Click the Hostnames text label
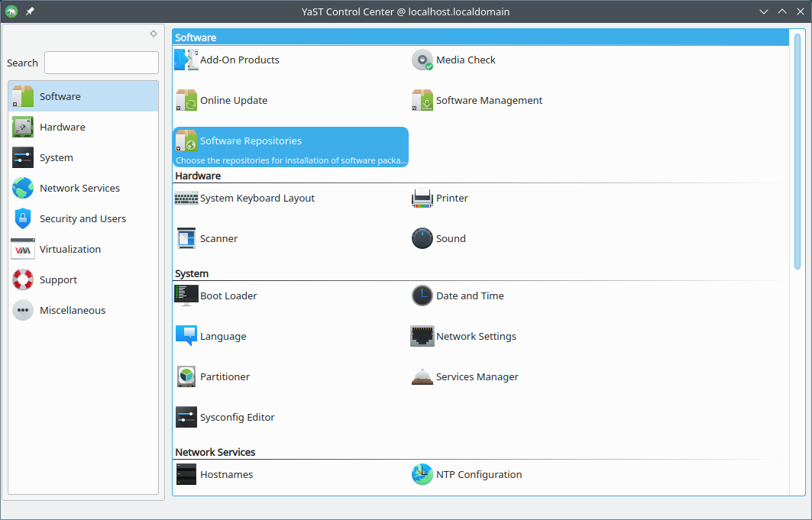Viewport: 812px width, 520px height. pyautogui.click(x=226, y=474)
